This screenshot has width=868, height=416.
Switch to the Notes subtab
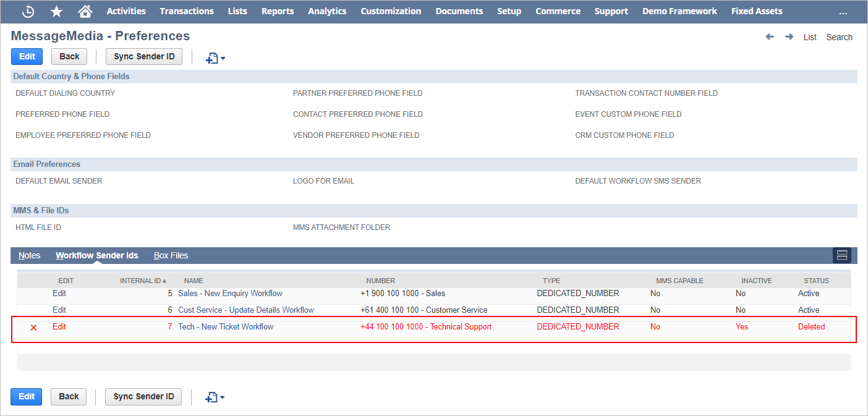click(x=30, y=255)
